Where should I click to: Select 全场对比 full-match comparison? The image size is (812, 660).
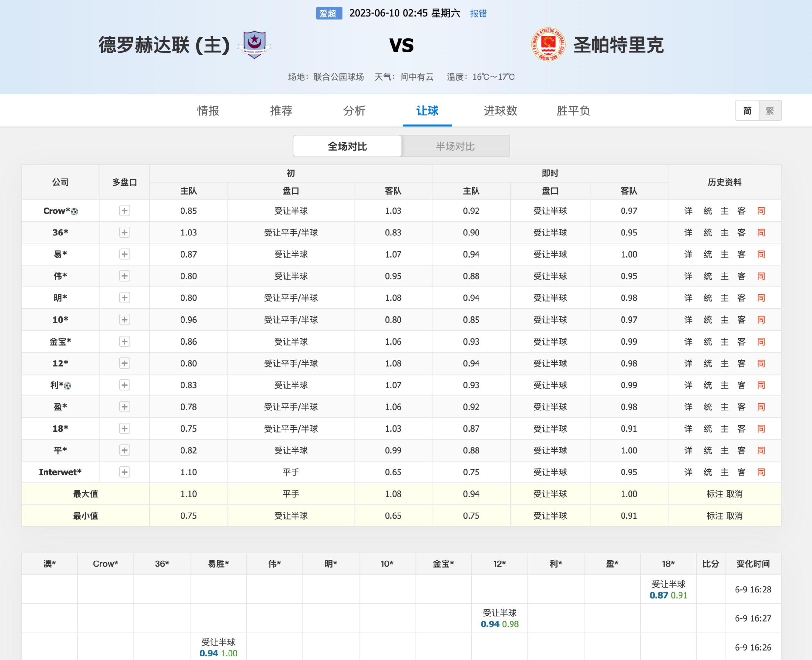click(348, 146)
